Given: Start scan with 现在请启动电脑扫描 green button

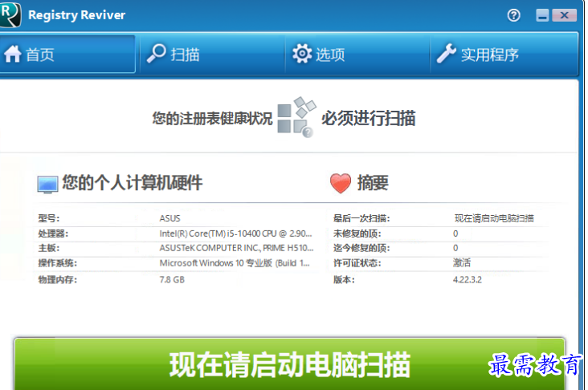Looking at the screenshot, I should [x=289, y=364].
